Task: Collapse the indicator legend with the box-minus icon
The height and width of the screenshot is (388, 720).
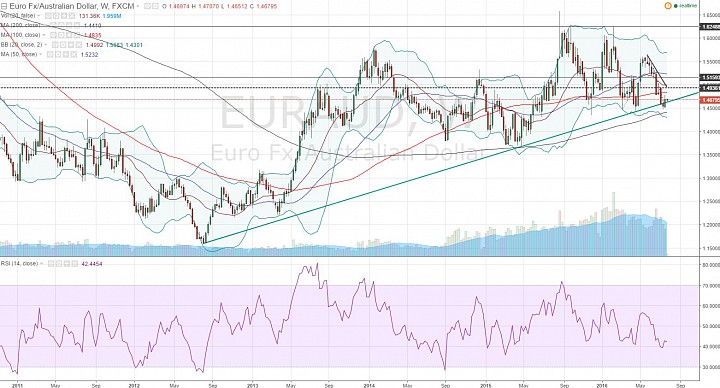Action: (x=4, y=6)
